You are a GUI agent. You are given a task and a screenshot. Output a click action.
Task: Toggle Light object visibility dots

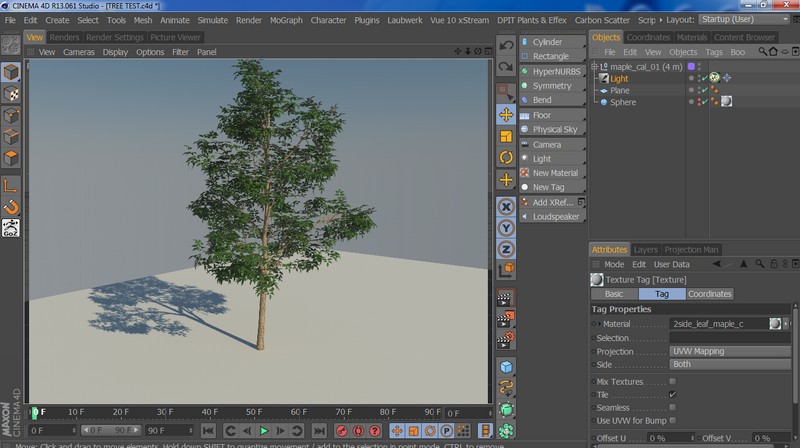(x=699, y=78)
